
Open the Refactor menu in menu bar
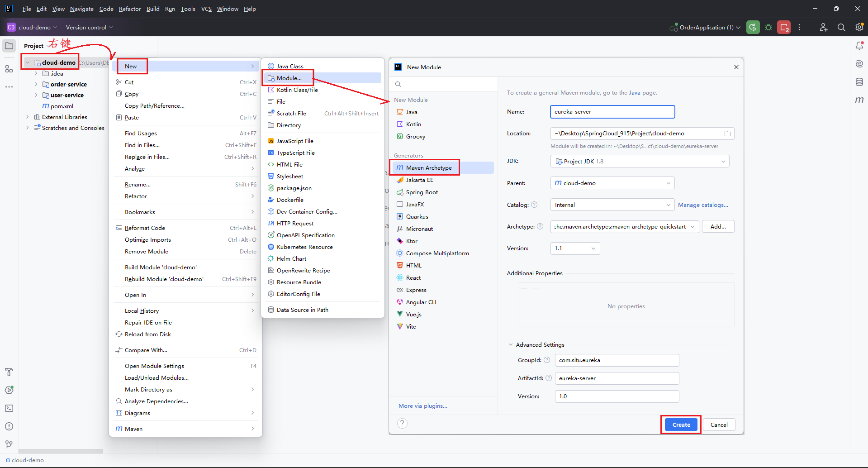pyautogui.click(x=130, y=9)
